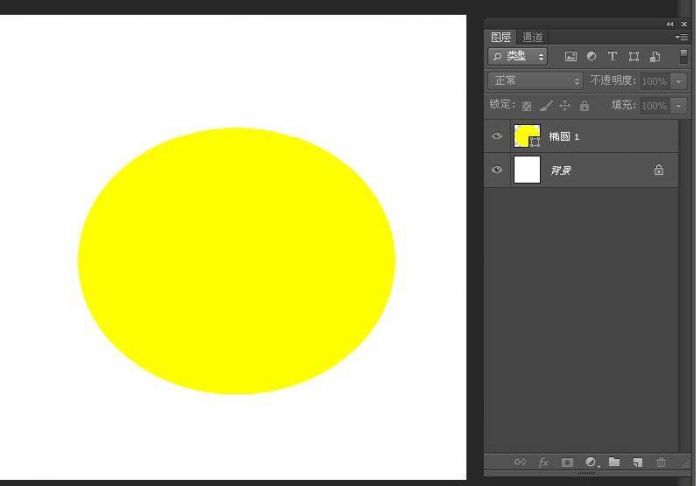
Task: Create a new layer group folder
Action: 614,462
